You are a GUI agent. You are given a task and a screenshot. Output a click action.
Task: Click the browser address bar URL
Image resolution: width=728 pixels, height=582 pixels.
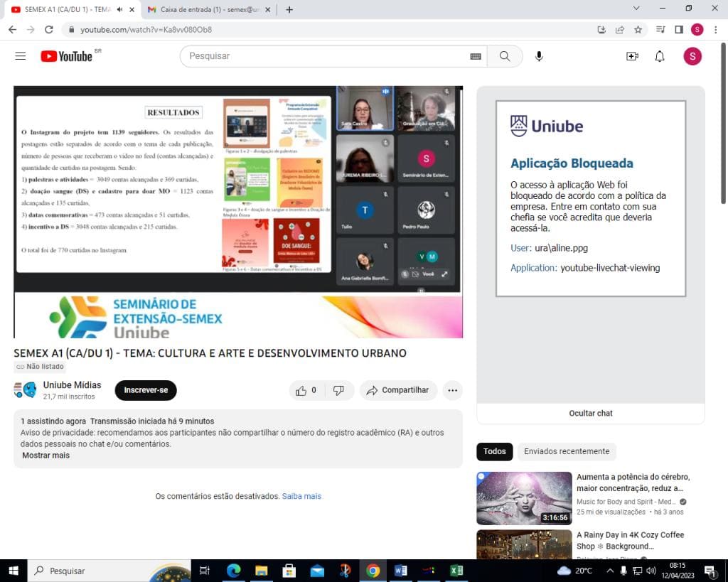coord(146,30)
